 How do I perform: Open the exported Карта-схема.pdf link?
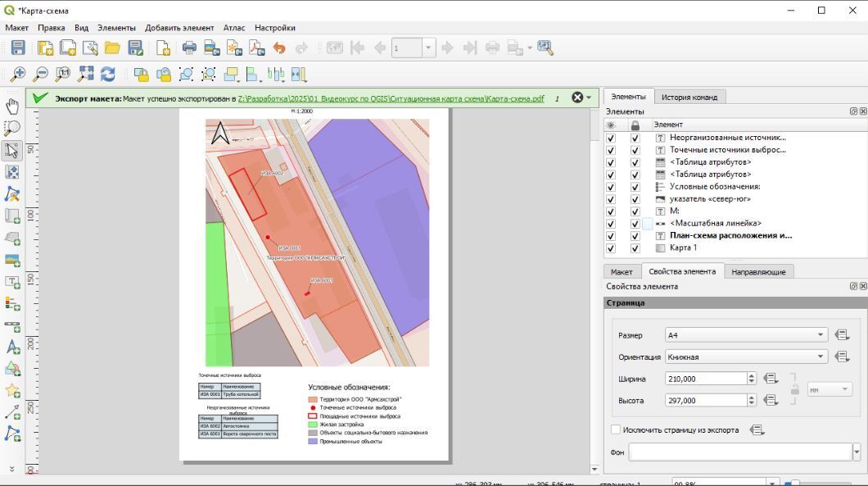[391, 98]
